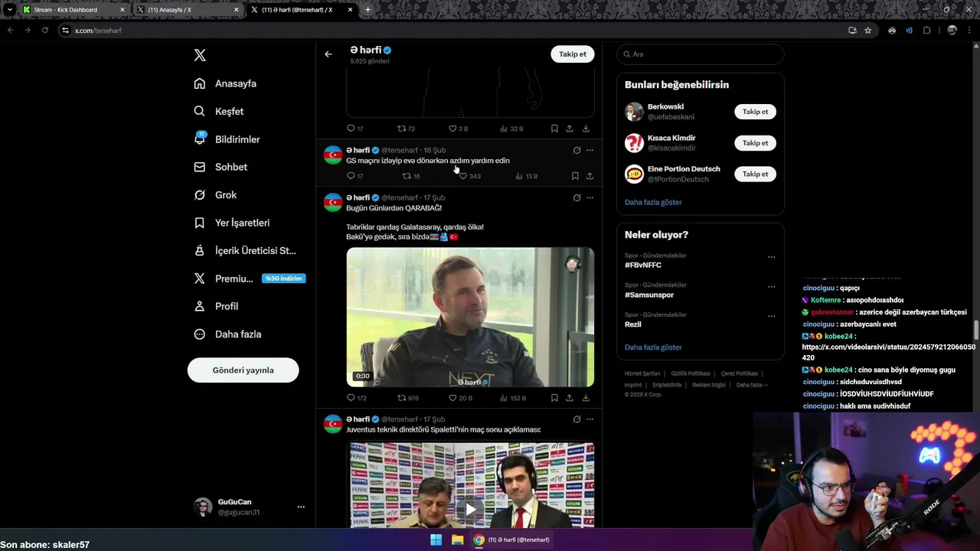Viewport: 980px width, 551px height.
Task: Open options dots for #Samsunspor trend
Action: click(x=771, y=286)
